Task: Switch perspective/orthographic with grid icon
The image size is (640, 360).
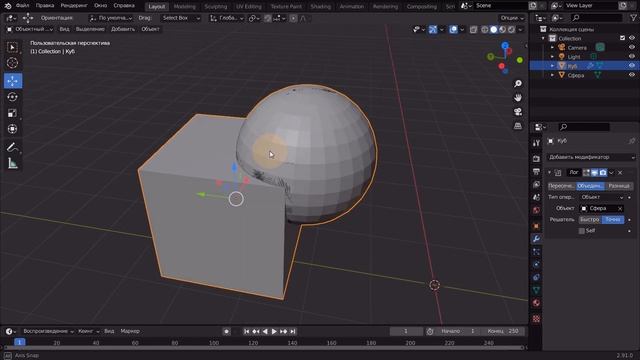Action: [x=518, y=126]
